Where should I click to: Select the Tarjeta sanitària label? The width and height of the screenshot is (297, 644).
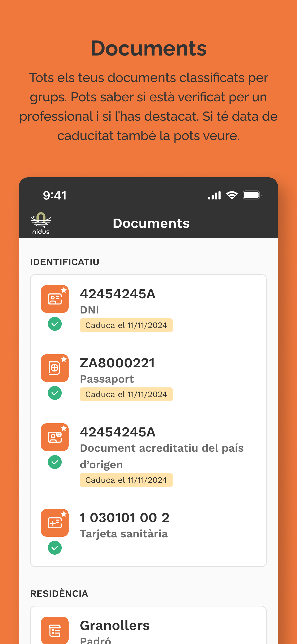tap(124, 534)
